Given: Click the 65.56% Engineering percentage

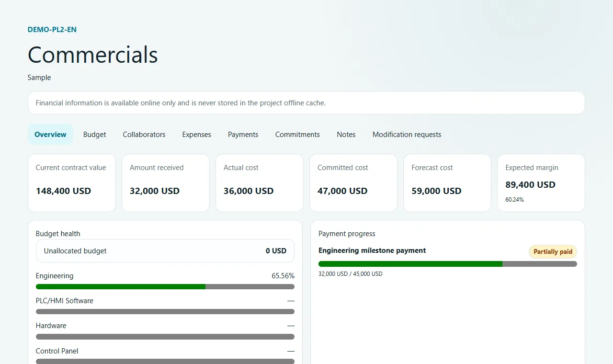Looking at the screenshot, I should coord(283,276).
